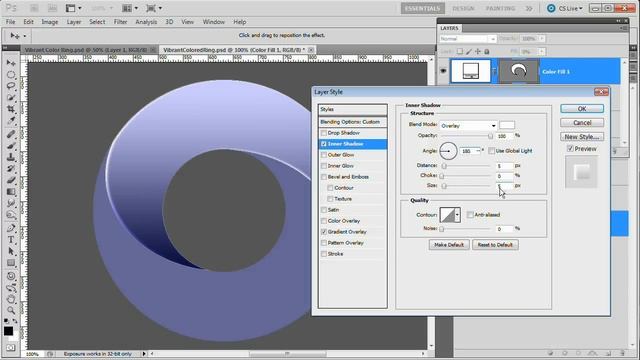The height and width of the screenshot is (360, 640).
Task: Select the Path Selection tool
Action: point(11,251)
